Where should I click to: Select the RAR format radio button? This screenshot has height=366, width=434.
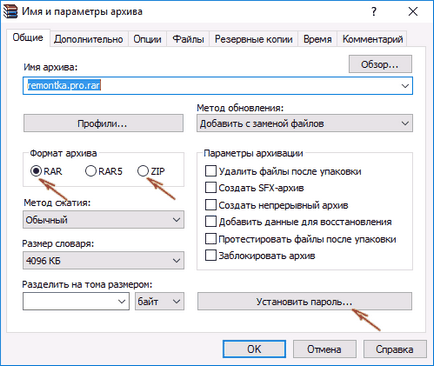36,171
